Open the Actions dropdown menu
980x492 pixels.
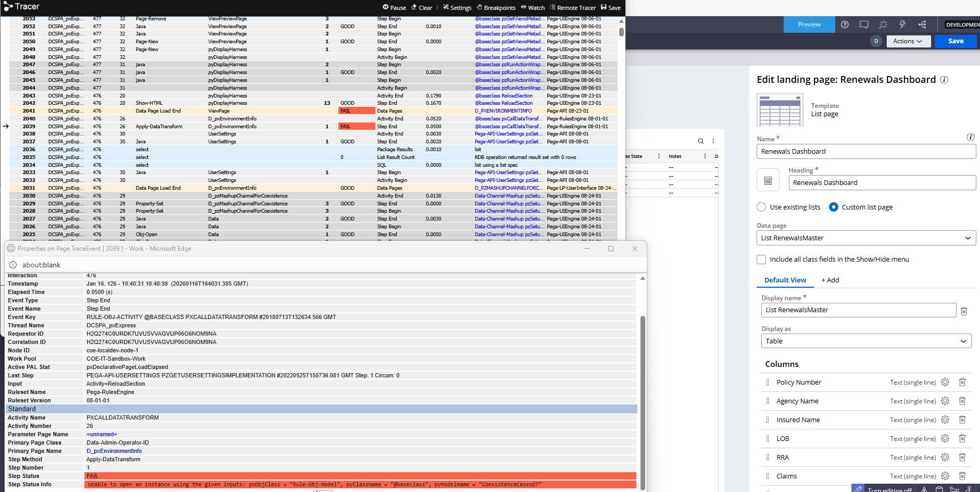click(x=908, y=41)
